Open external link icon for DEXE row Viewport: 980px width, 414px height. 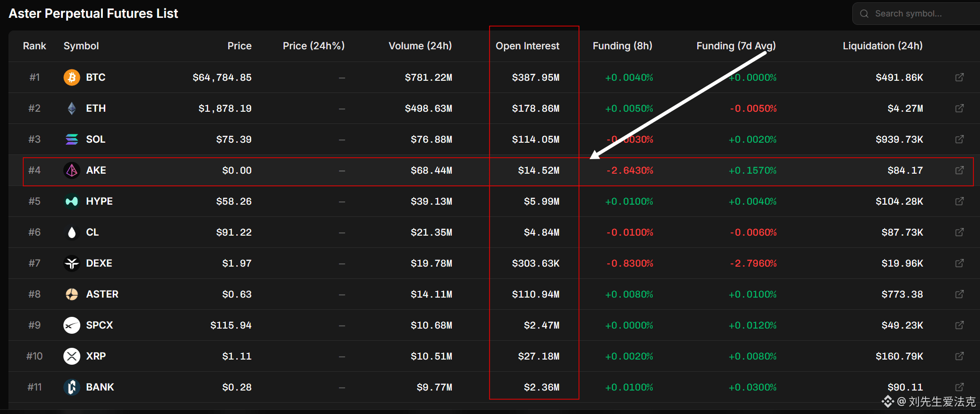pos(959,263)
